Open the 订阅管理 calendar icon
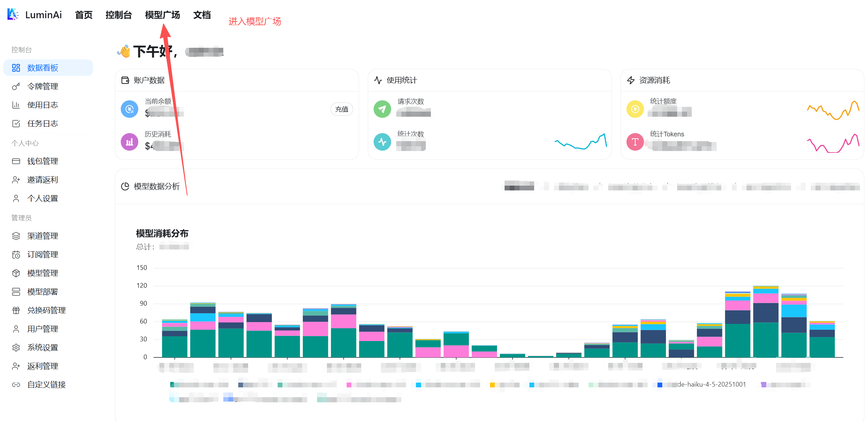868x422 pixels. pyautogui.click(x=16, y=255)
